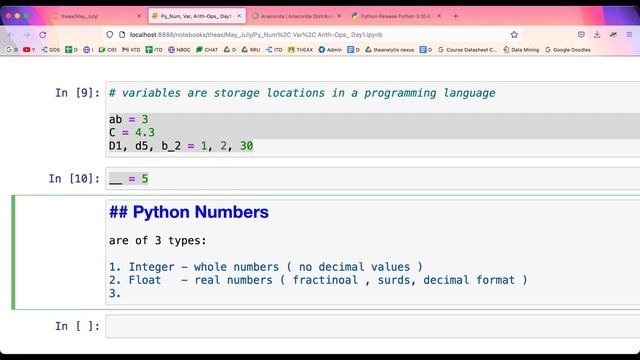Click the empty In [ ] code cell

[x=372, y=326]
